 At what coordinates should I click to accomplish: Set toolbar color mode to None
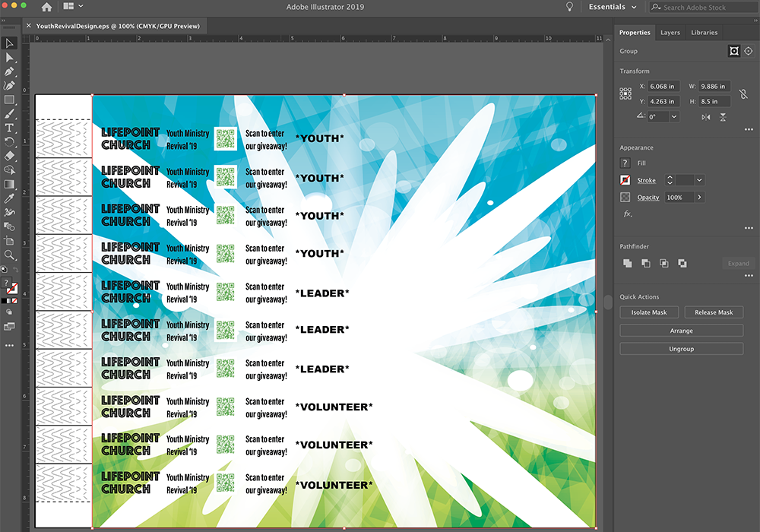(x=14, y=301)
